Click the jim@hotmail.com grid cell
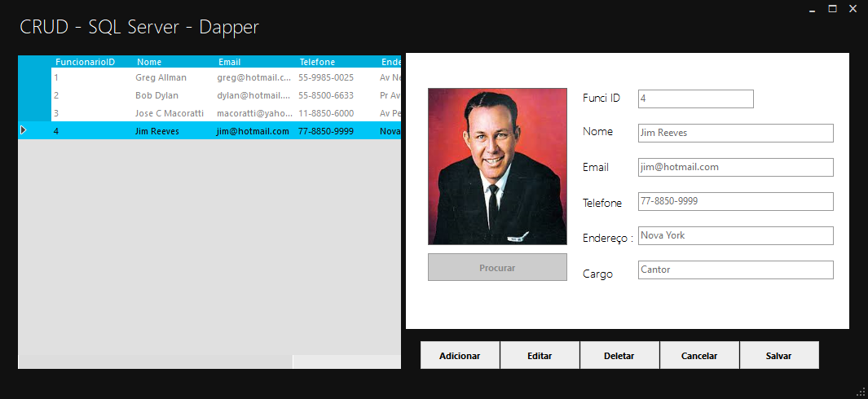Viewport: 868px width, 399px height. click(254, 131)
